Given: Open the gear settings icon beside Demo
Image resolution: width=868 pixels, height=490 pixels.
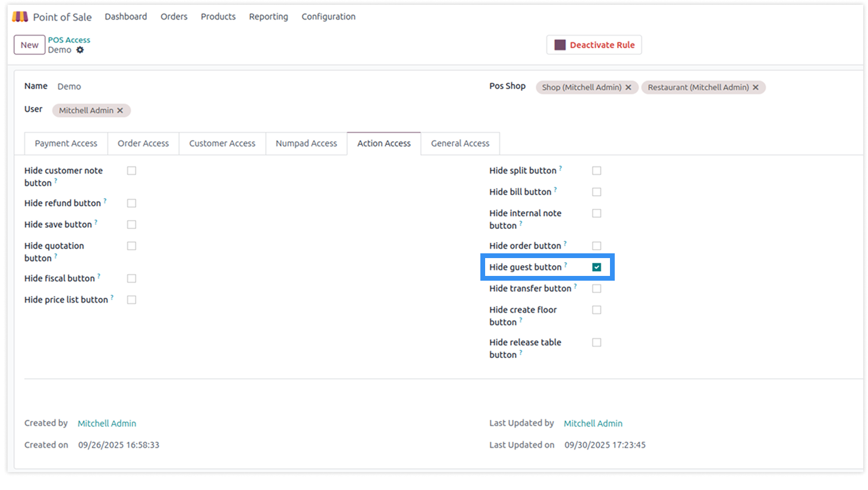Looking at the screenshot, I should coord(80,50).
